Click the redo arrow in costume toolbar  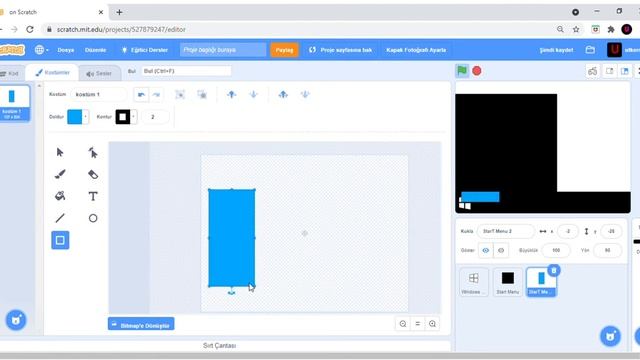click(156, 95)
